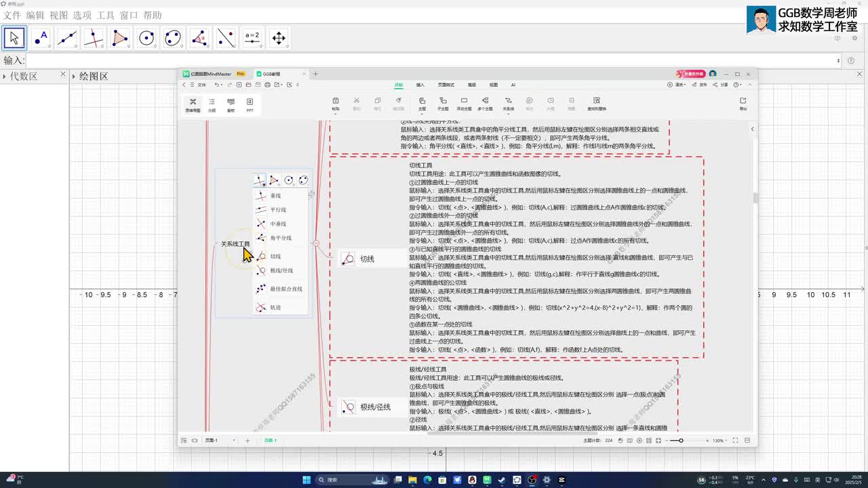Viewport: 868px width, 488px height.
Task: Open the MindMaster 页面样式 ribbon tab
Action: (446, 85)
